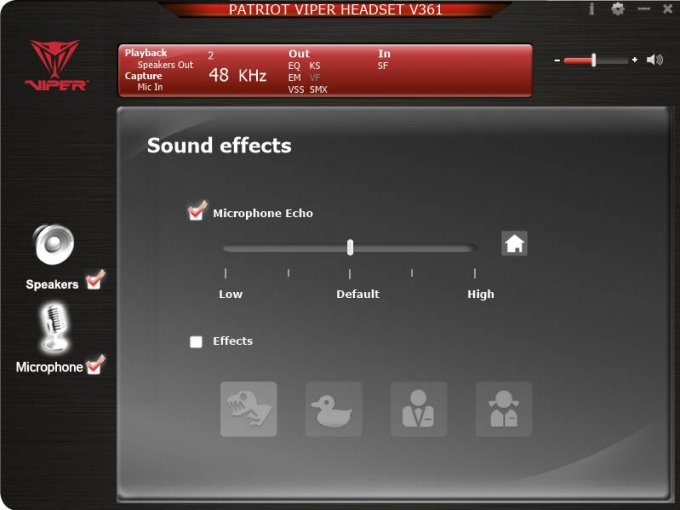Set echo slider to the Low tick
The height and width of the screenshot is (510, 680).
pos(226,273)
